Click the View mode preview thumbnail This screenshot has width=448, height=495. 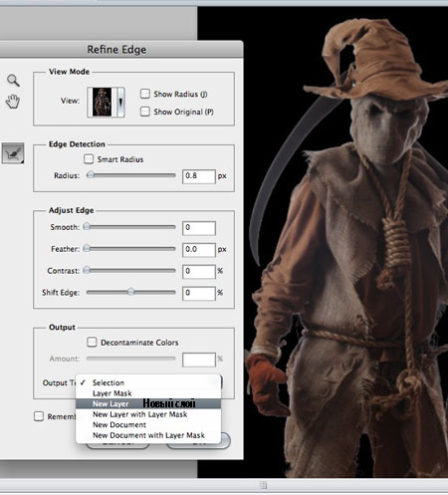click(x=102, y=102)
